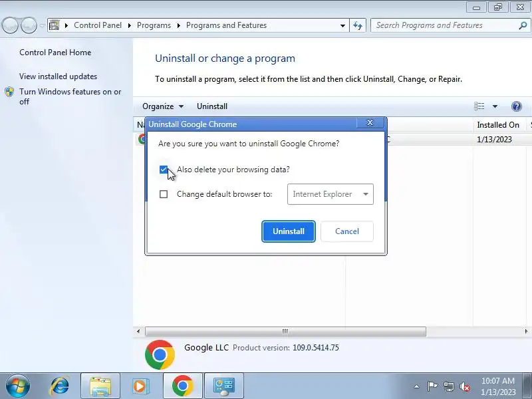The height and width of the screenshot is (399, 532).
Task: Launch Internet Explorer from taskbar
Action: (59, 386)
